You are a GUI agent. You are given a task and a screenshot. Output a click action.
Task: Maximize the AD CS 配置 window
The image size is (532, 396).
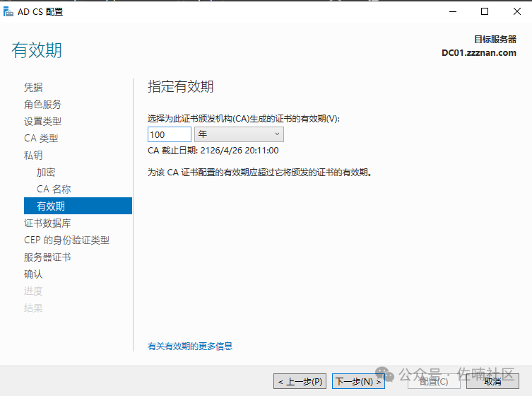(x=485, y=11)
